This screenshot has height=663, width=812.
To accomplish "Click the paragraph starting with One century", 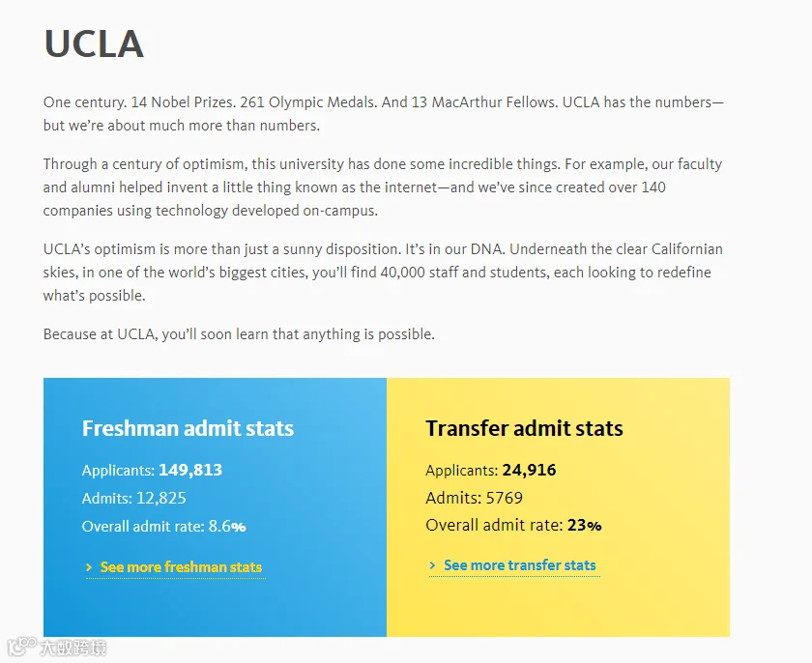I will [383, 113].
